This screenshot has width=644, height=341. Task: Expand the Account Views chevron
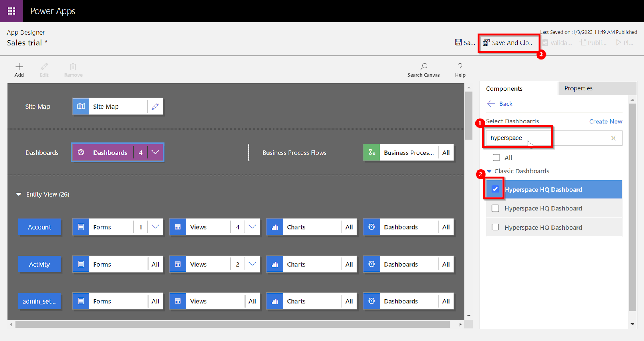252,227
